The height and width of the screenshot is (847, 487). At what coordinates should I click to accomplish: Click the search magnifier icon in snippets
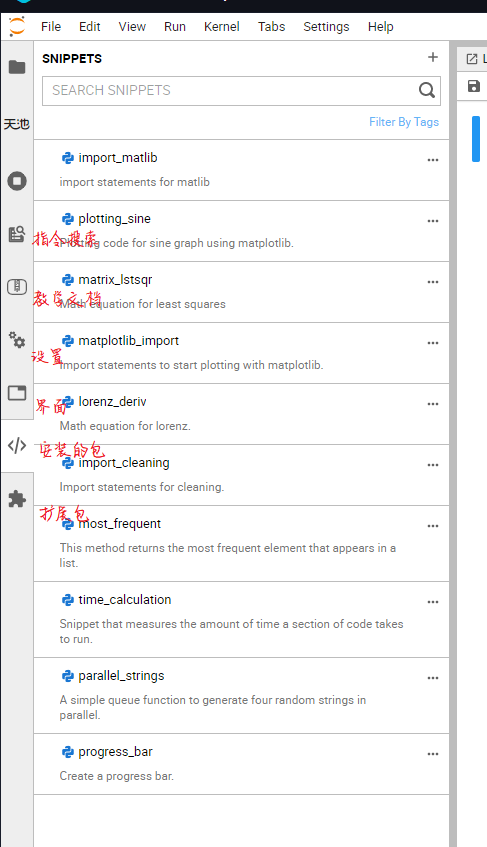click(x=427, y=90)
